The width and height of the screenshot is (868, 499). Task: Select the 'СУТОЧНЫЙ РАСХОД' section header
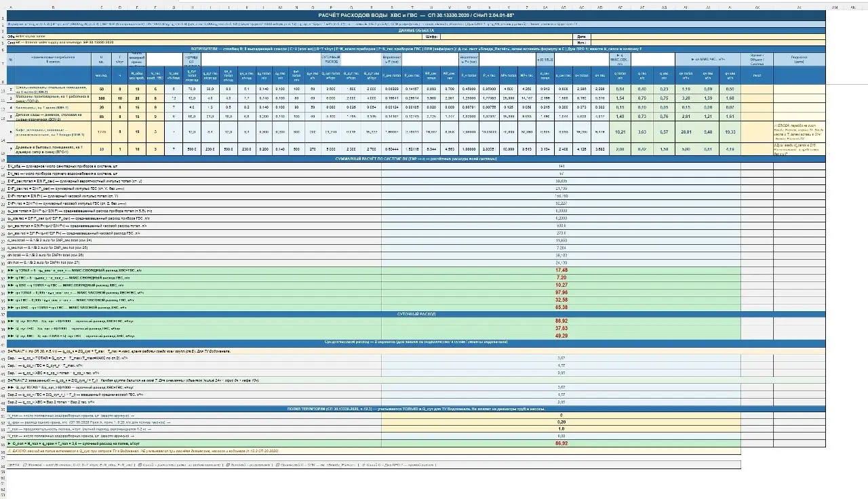coord(416,314)
